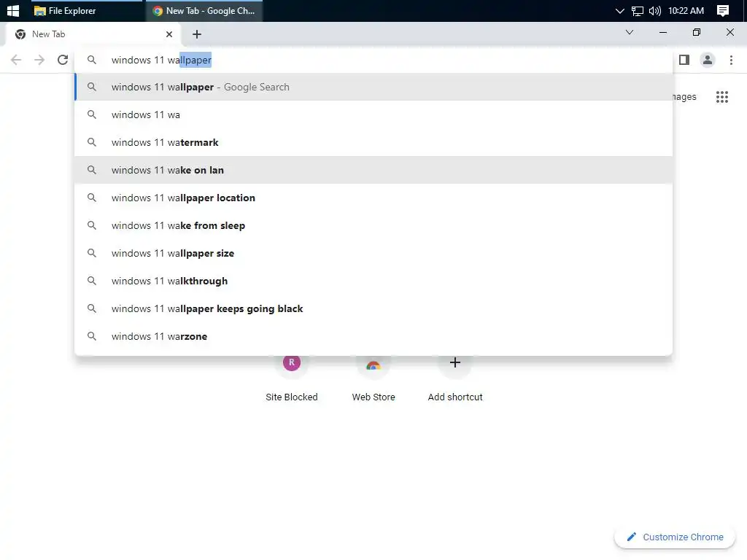Close the New Tab tab
747x560 pixels.
coord(169,34)
